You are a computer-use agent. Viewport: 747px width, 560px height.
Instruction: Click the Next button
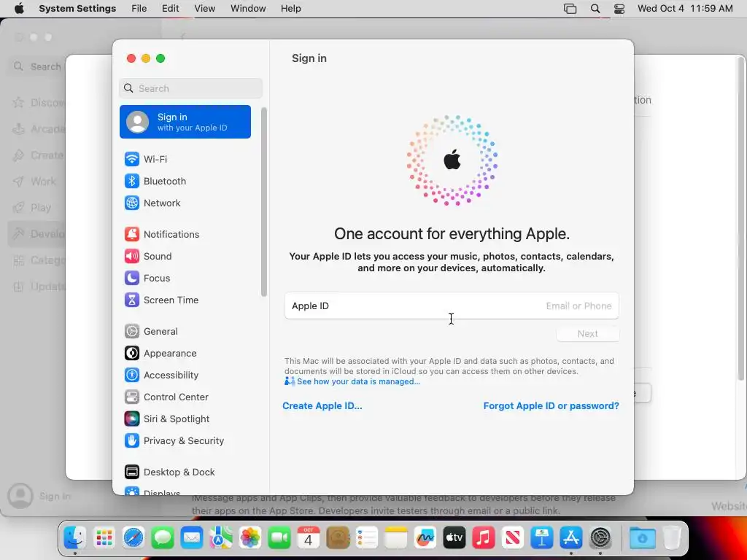pos(587,334)
